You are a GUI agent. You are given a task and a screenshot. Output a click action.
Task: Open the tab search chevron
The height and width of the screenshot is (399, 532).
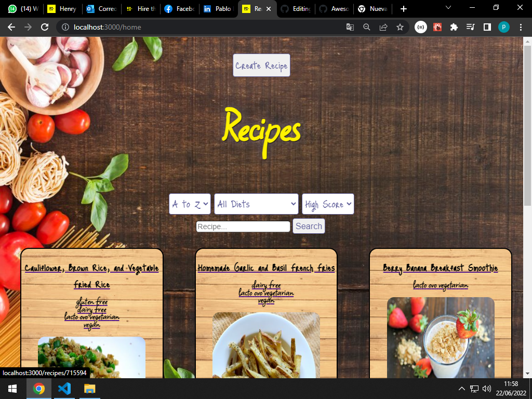point(448,7)
